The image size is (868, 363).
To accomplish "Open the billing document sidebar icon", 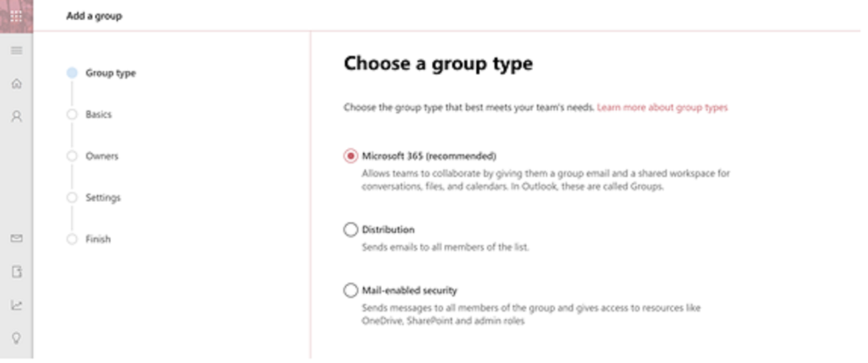I will click(17, 272).
